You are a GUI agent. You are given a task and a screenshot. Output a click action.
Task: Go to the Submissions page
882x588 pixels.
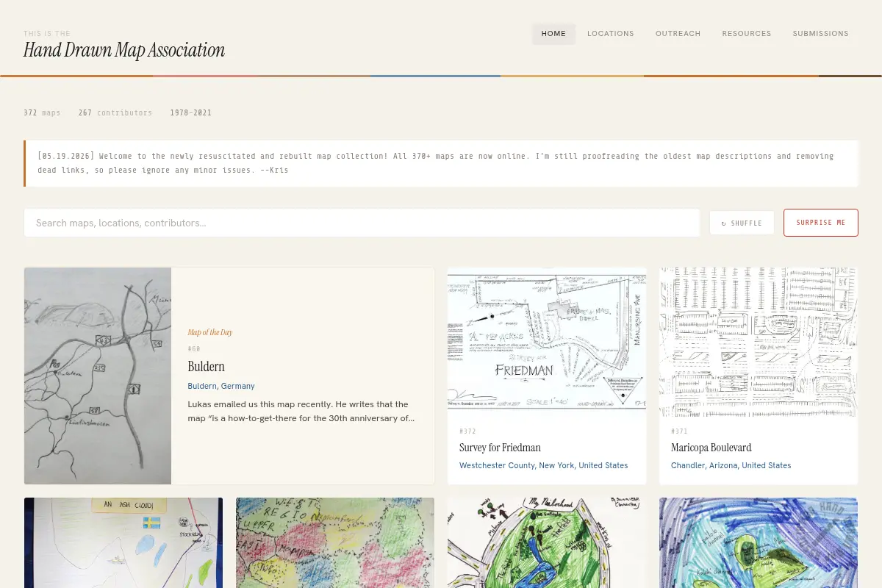point(820,34)
